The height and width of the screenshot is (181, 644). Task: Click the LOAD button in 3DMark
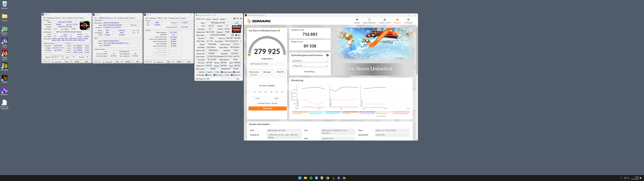(x=257, y=99)
